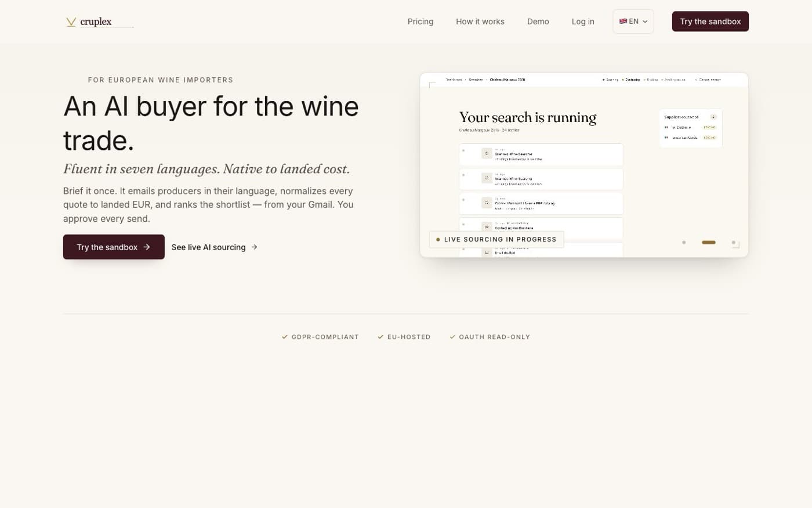The image size is (812, 508).
Task: Open the EN language dropdown
Action: click(x=633, y=21)
